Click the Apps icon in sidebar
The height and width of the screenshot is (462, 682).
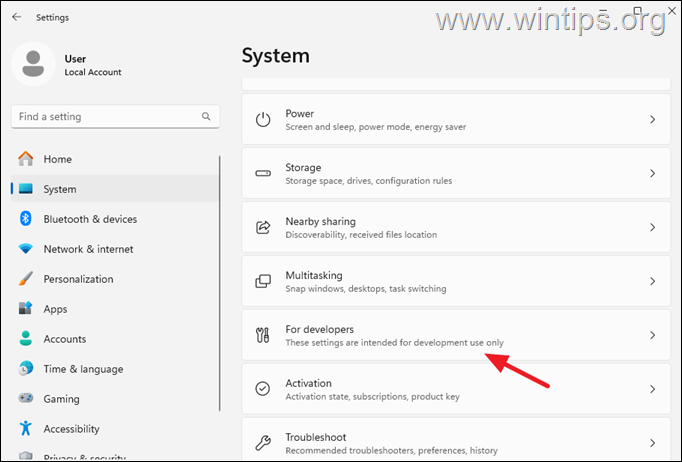coord(26,308)
